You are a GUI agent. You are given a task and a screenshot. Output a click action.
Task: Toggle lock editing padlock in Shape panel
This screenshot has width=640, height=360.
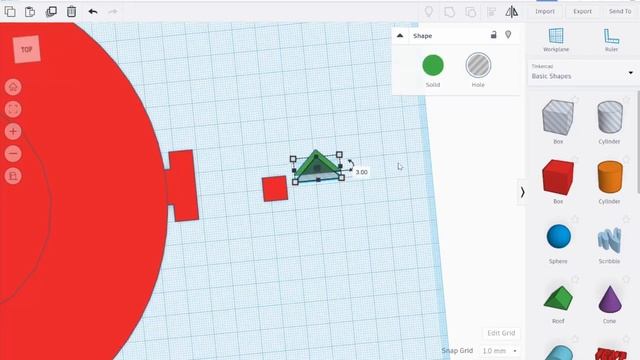click(x=493, y=35)
